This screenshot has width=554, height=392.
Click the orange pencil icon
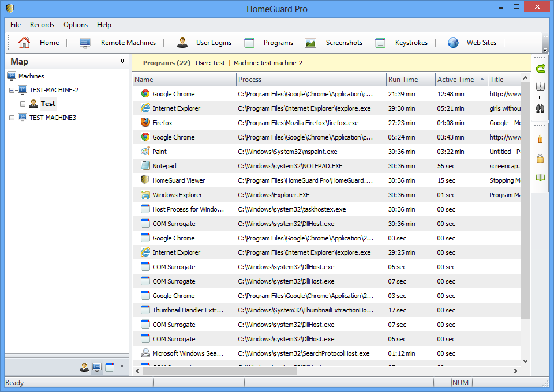click(x=540, y=139)
